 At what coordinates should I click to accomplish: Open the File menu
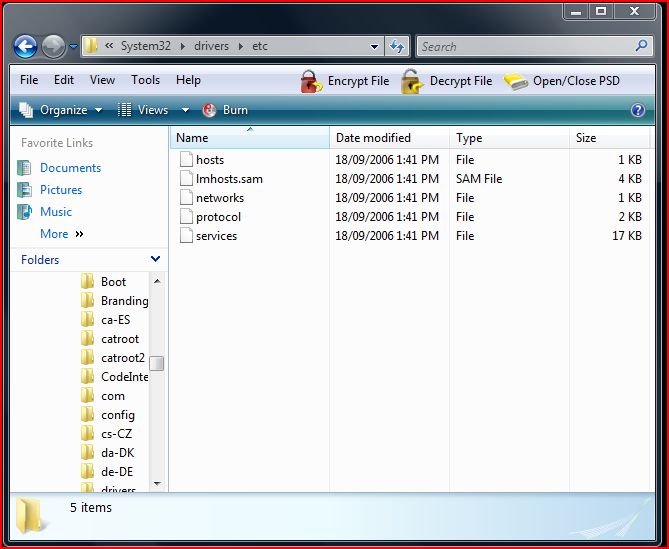(x=29, y=80)
